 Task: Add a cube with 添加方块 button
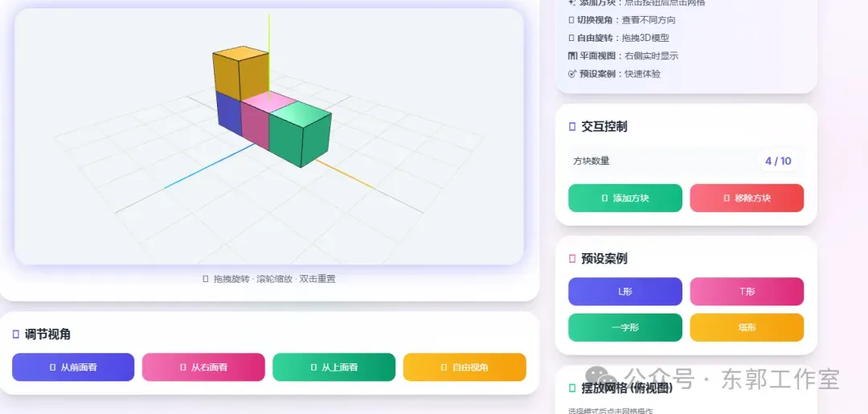click(x=625, y=198)
